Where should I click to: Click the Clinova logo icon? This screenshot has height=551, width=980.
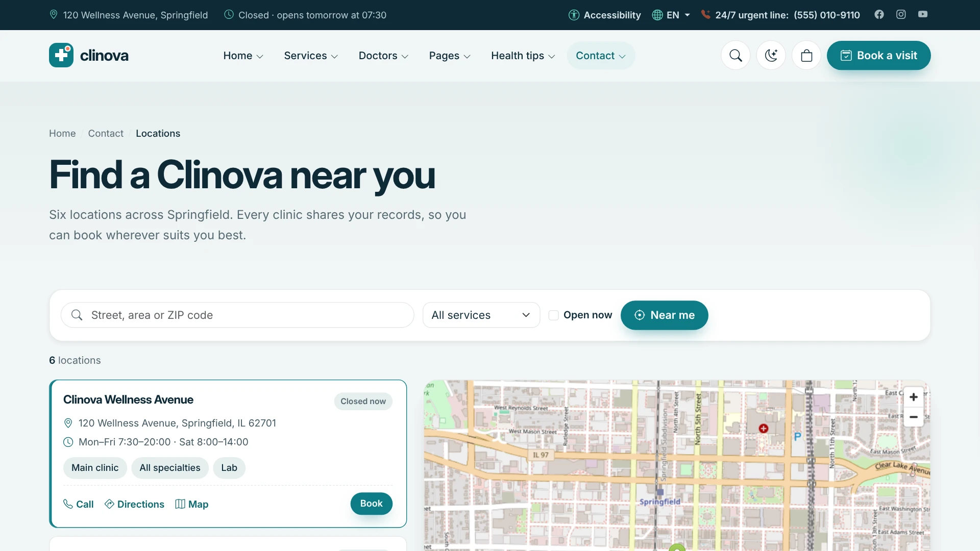click(x=61, y=55)
